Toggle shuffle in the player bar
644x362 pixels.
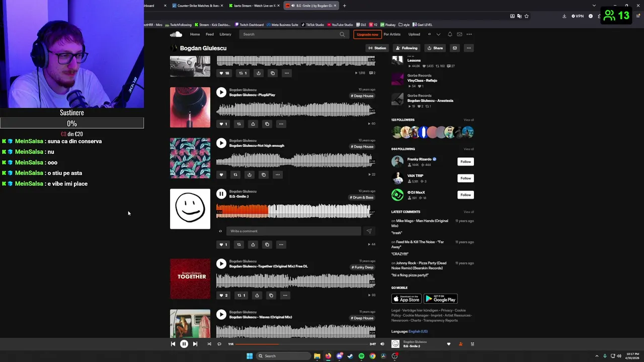click(209, 344)
